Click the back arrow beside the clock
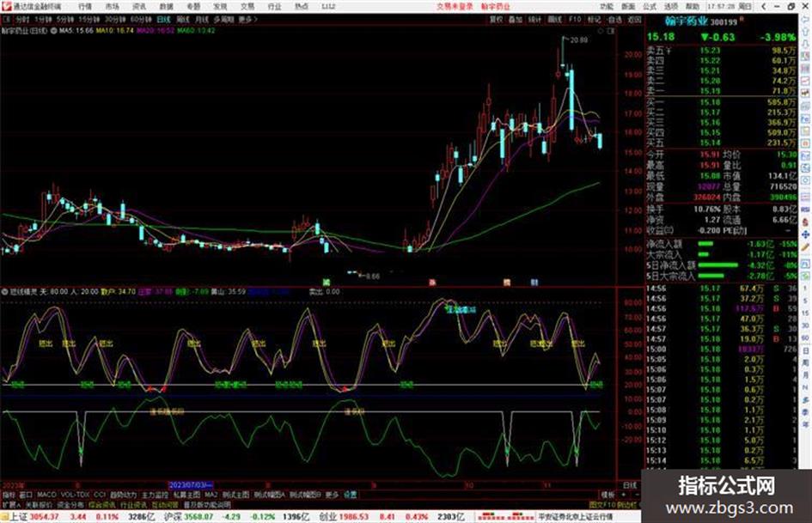Screen dimensions: 812x523 (764, 7)
